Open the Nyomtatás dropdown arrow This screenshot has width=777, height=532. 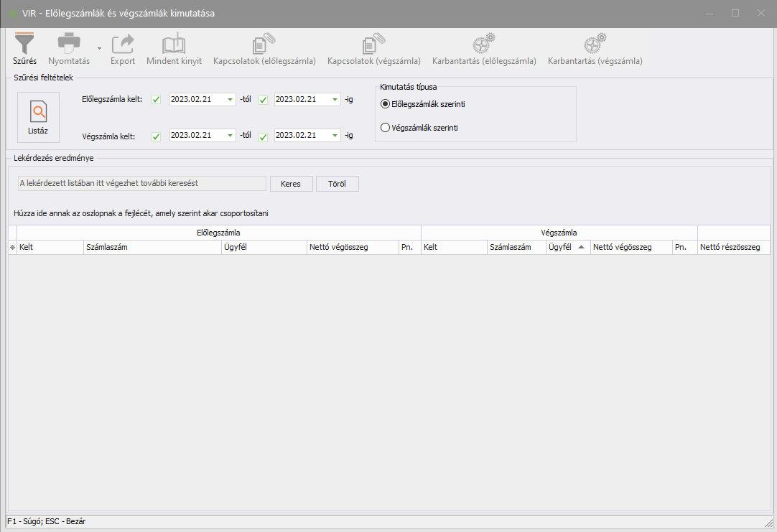click(x=99, y=48)
